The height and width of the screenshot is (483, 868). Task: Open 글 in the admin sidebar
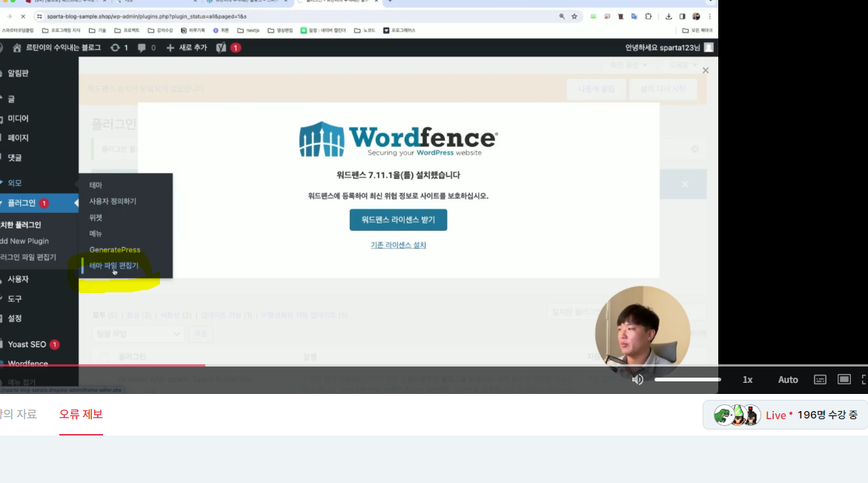11,99
